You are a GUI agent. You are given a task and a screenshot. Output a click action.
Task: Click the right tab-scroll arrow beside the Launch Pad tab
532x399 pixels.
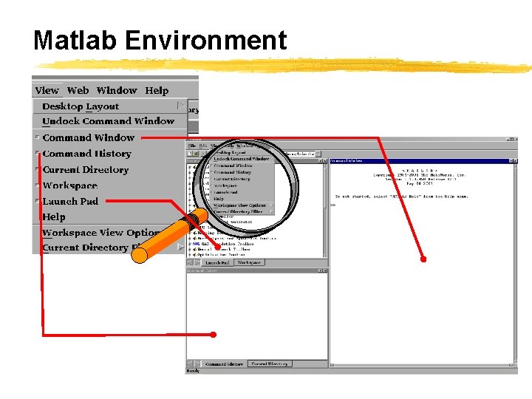[x=197, y=262]
